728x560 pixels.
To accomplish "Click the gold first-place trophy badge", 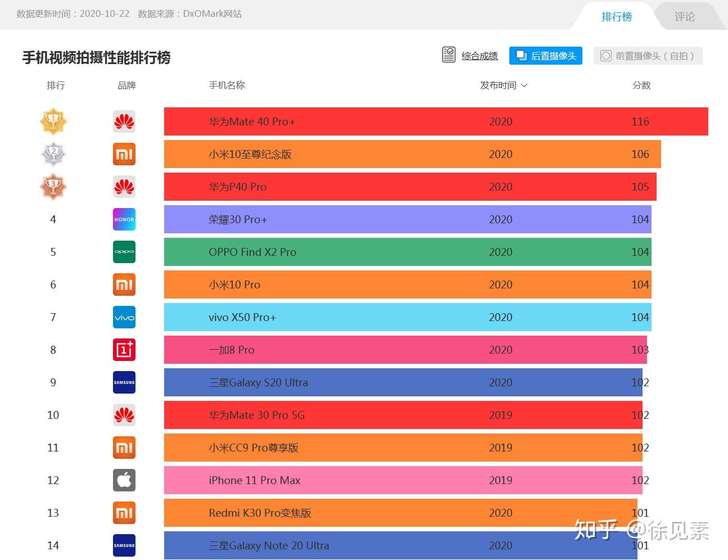I will tap(53, 121).
